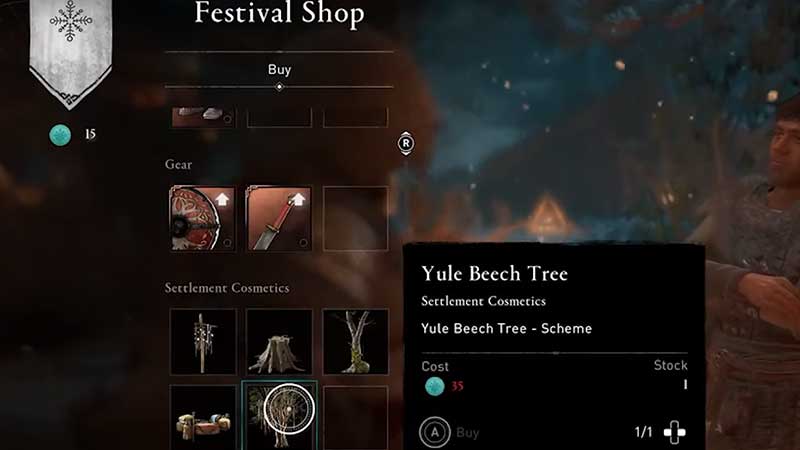Choose the food table settlement cosmetic

pos(203,417)
